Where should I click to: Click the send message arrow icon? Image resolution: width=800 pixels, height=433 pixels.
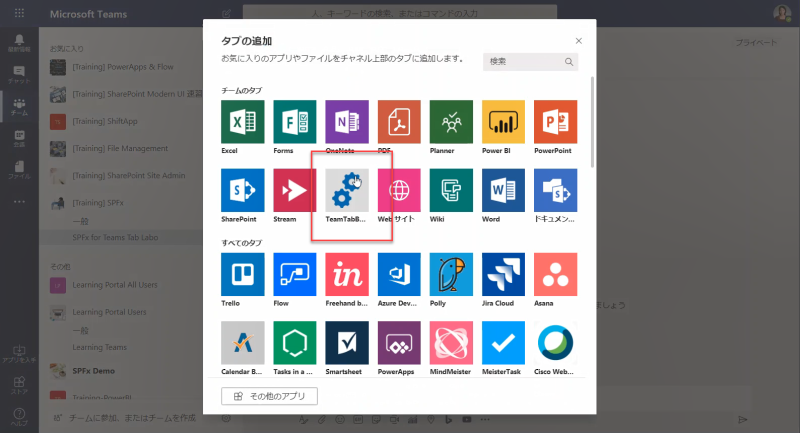[x=742, y=419]
